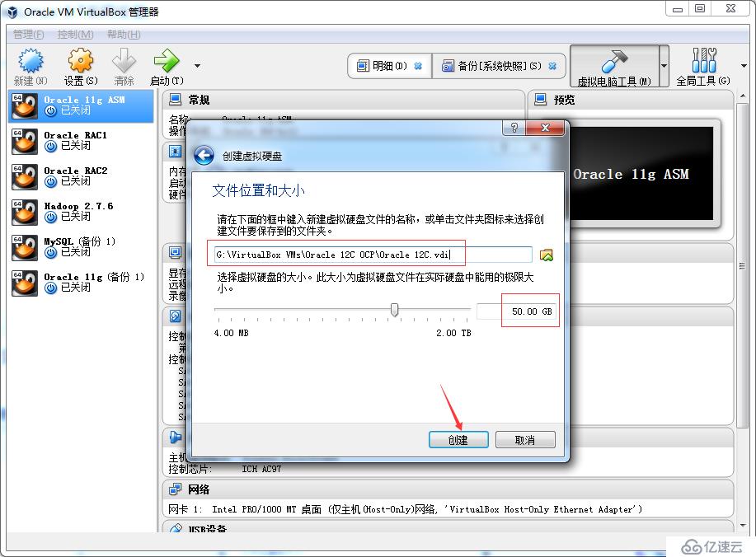Select Oracle RAC2 virtual machine

(81, 176)
